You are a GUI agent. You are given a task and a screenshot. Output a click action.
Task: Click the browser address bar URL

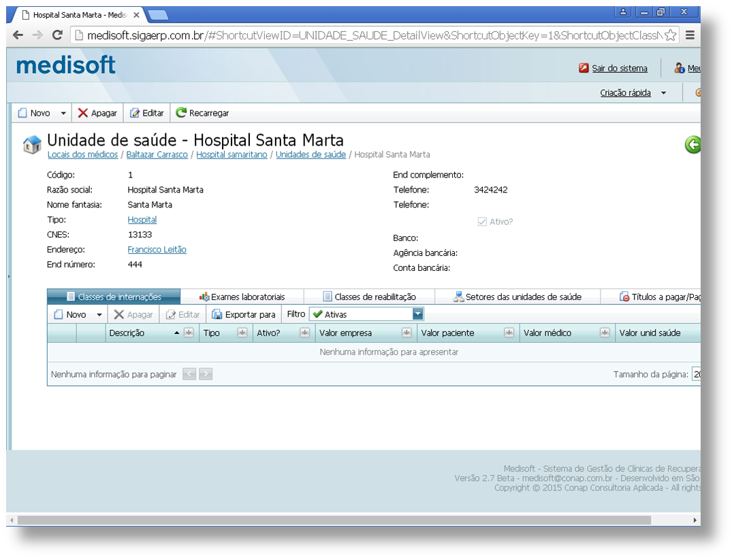tap(374, 35)
